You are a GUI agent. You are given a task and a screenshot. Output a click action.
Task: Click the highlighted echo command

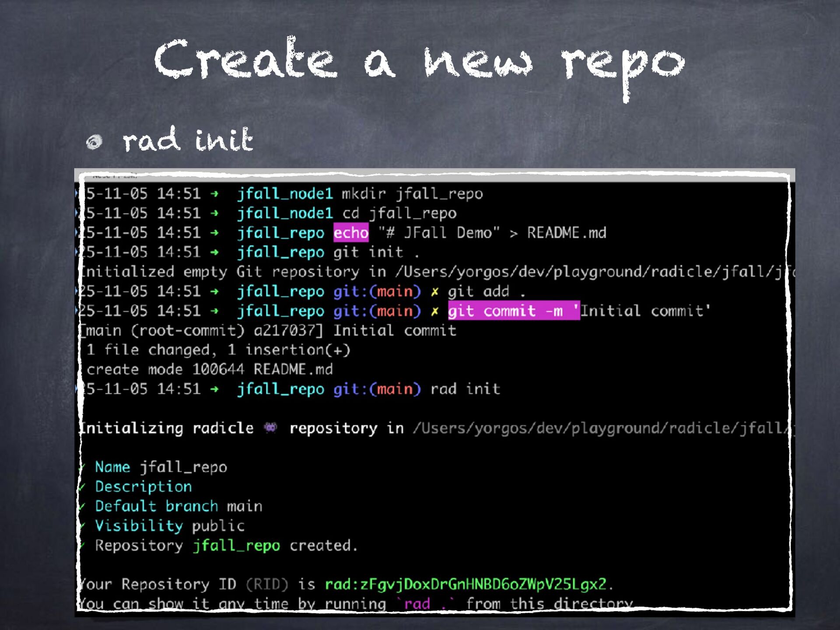click(351, 232)
